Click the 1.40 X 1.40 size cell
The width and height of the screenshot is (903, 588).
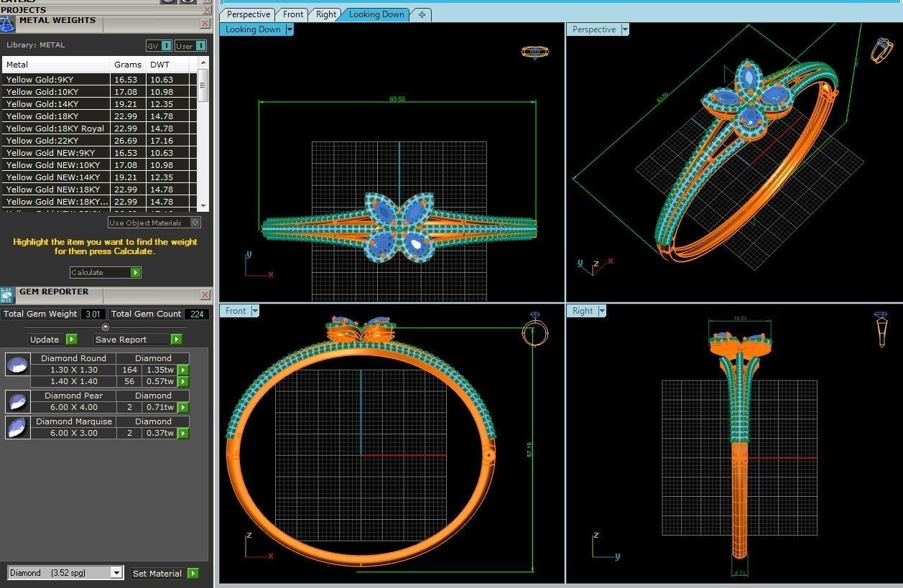point(74,382)
